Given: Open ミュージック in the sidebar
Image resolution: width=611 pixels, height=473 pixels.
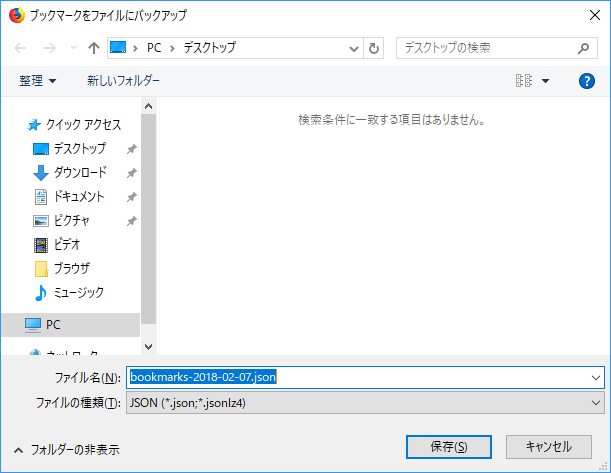Looking at the screenshot, I should click(x=78, y=293).
